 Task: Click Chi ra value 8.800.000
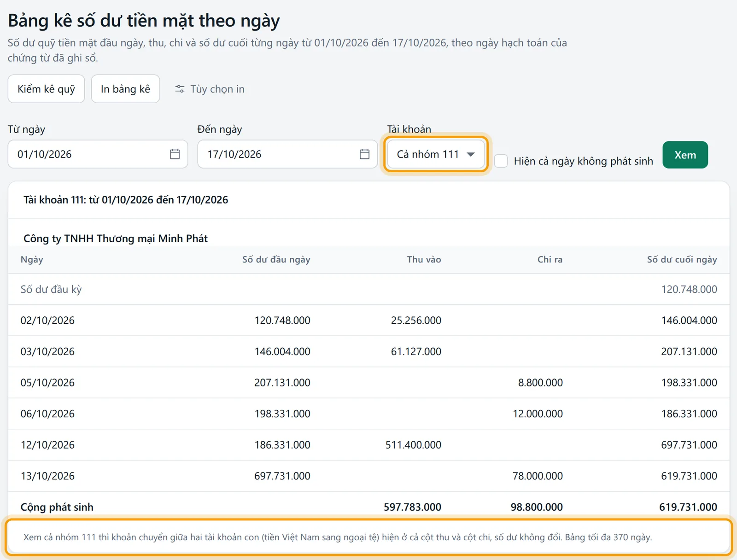[540, 383]
